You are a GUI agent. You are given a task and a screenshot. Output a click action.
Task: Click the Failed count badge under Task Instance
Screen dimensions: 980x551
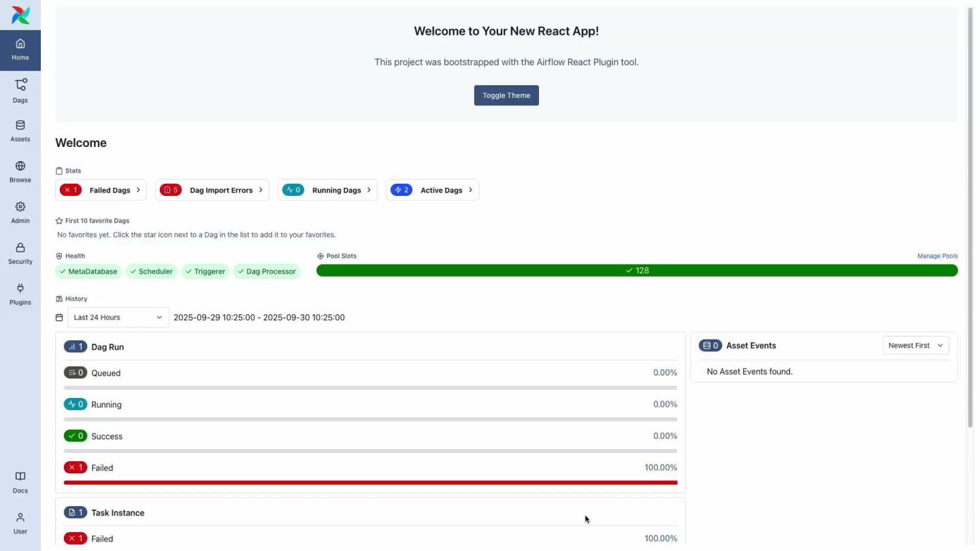click(x=76, y=538)
